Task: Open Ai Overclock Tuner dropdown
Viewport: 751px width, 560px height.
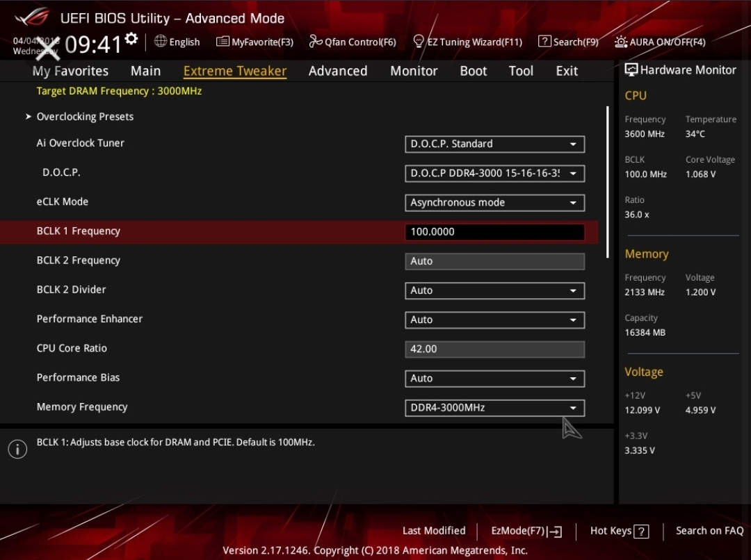Action: (495, 144)
